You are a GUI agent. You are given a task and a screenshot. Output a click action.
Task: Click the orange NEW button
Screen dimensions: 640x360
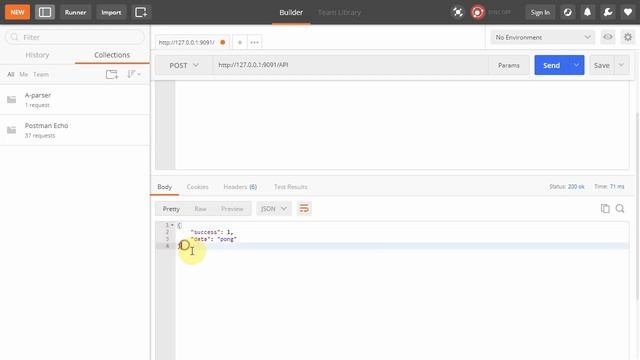[17, 12]
